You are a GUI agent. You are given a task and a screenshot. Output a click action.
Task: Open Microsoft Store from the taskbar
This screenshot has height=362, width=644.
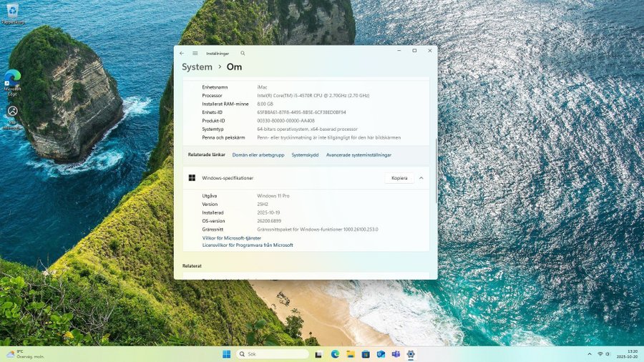pos(365,354)
